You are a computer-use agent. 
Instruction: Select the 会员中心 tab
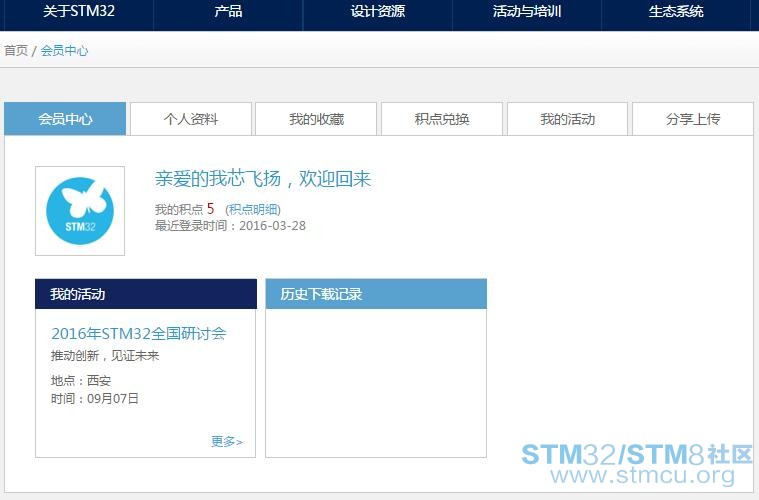65,119
